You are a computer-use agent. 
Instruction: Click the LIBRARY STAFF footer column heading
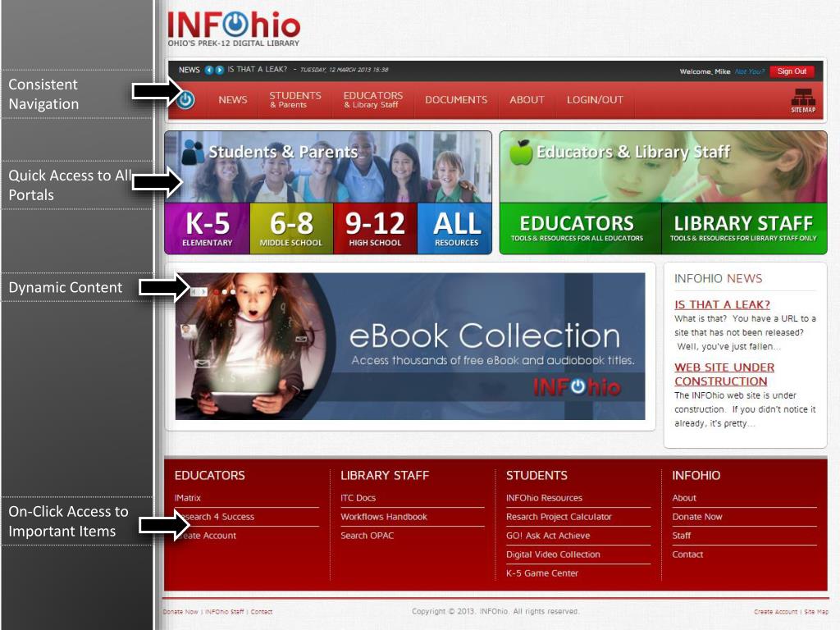tap(385, 475)
